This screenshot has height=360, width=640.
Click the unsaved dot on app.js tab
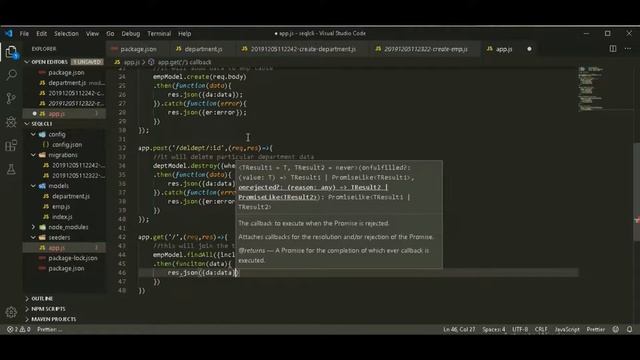pyautogui.click(x=529, y=49)
